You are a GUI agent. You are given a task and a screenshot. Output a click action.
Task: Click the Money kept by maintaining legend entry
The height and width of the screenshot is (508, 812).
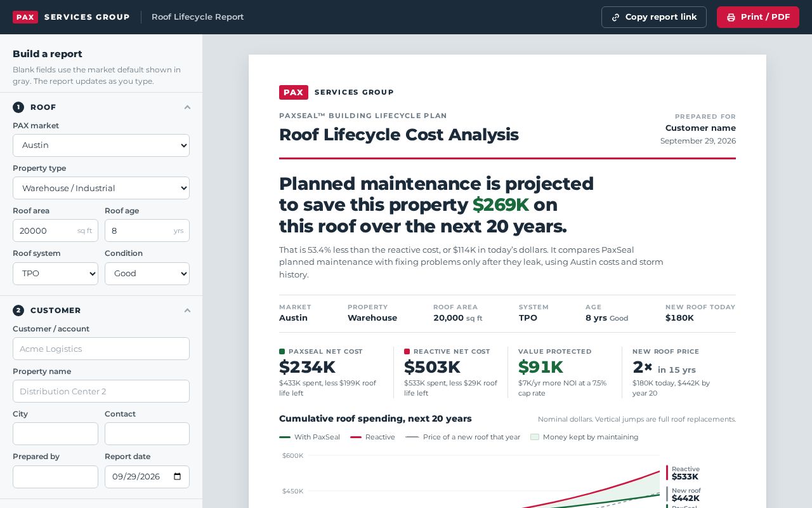pyautogui.click(x=584, y=437)
